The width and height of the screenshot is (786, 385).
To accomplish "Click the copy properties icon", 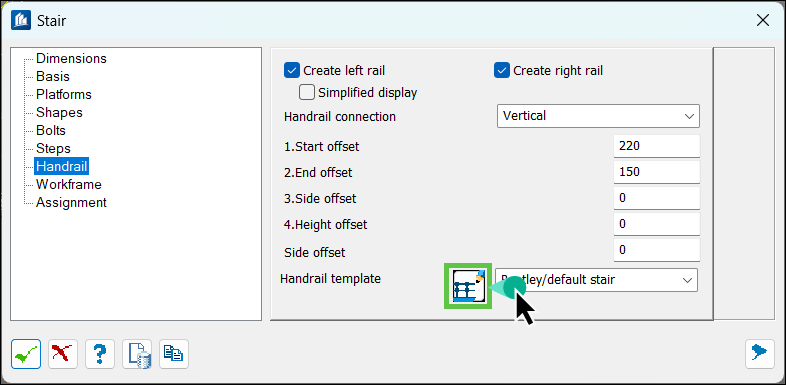I will click(x=174, y=354).
